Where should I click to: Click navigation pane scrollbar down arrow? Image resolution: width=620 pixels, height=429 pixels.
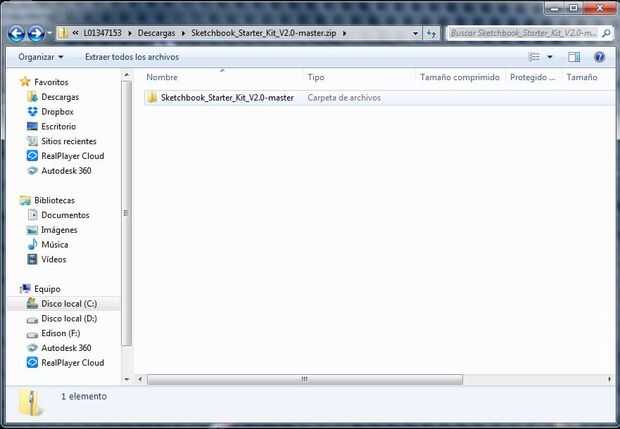126,379
